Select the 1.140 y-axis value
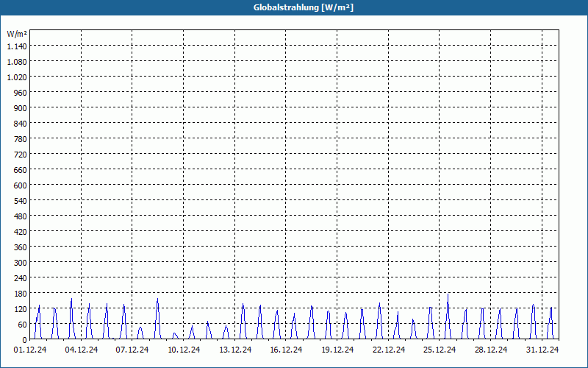 [x=17, y=46]
